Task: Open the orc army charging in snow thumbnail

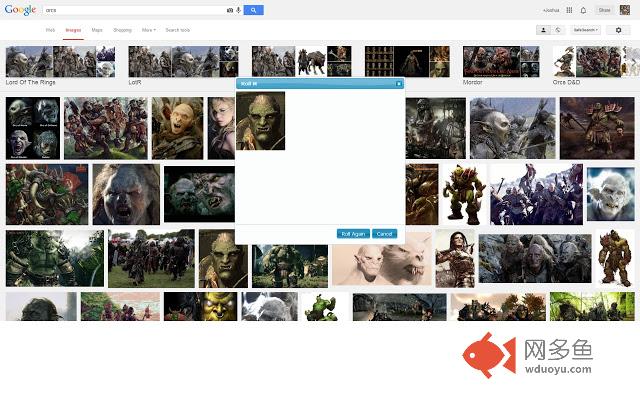Action: (536, 194)
